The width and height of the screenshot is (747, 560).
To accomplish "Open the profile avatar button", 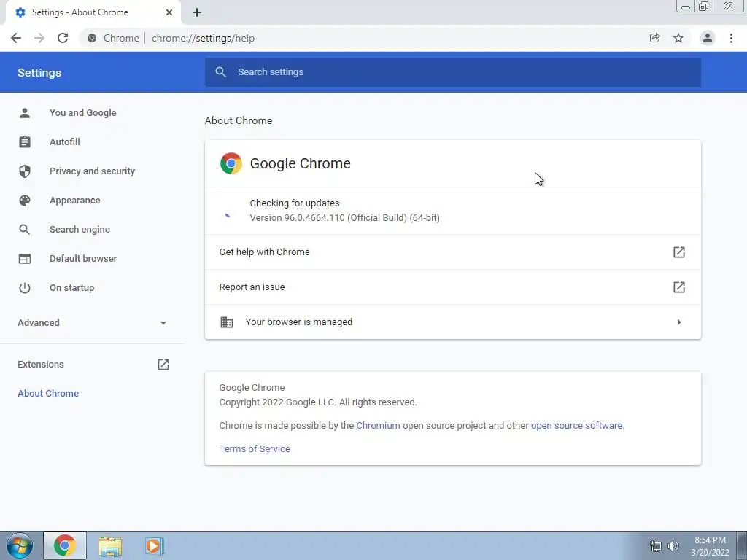I will click(708, 38).
